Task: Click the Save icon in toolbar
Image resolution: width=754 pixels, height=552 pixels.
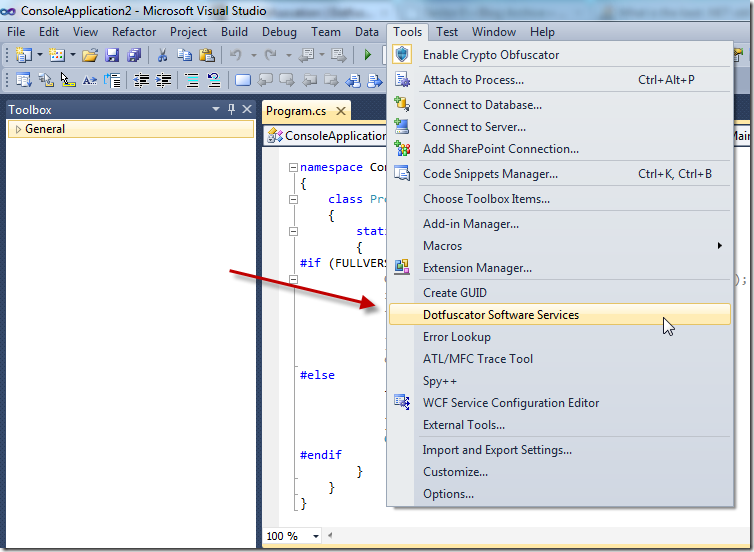Action: point(112,55)
